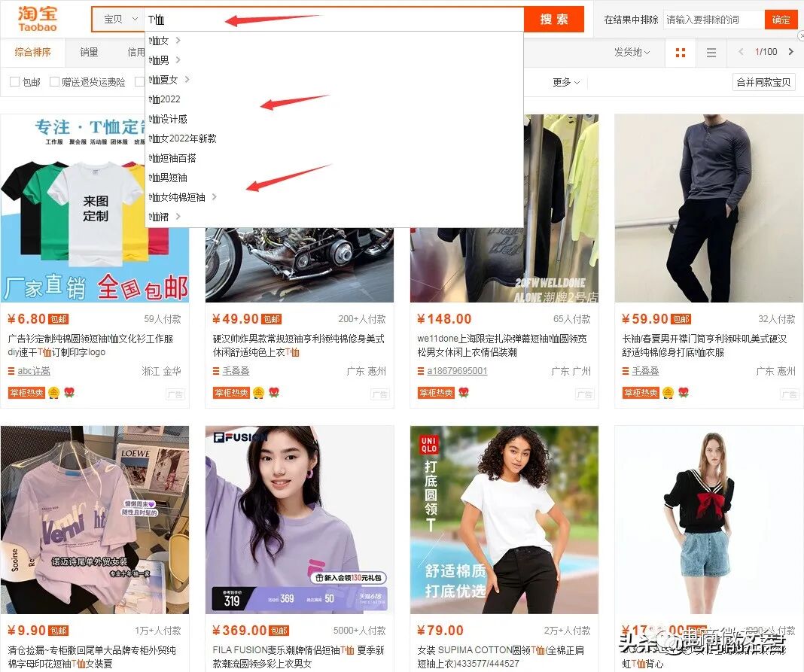Click the Taobao logo
The width and height of the screenshot is (804, 672).
coord(38,18)
